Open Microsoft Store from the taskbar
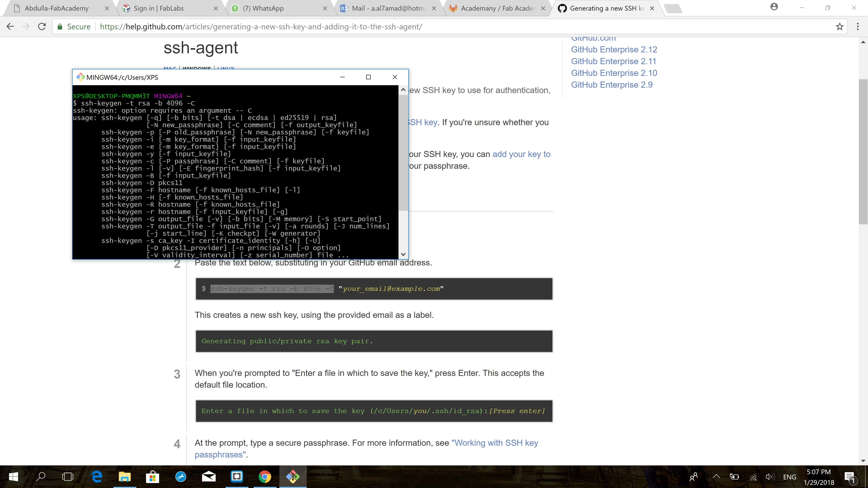The height and width of the screenshot is (488, 868). pos(153,476)
